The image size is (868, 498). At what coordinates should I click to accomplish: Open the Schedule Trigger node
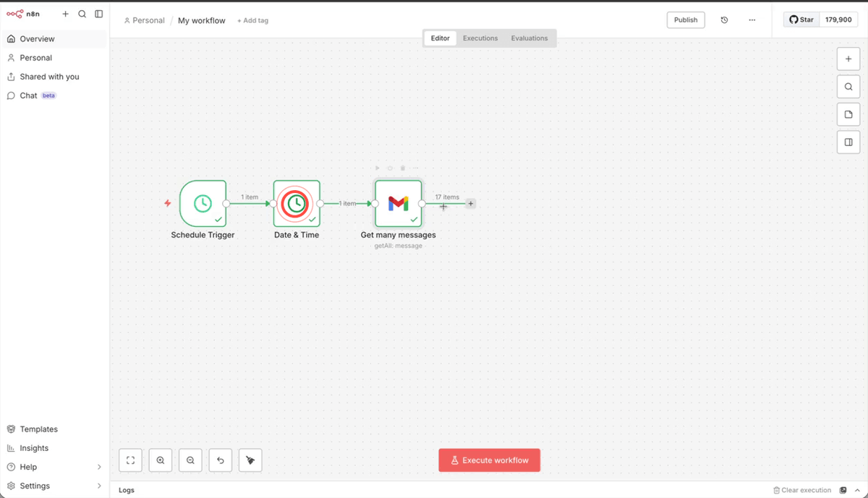pyautogui.click(x=203, y=203)
